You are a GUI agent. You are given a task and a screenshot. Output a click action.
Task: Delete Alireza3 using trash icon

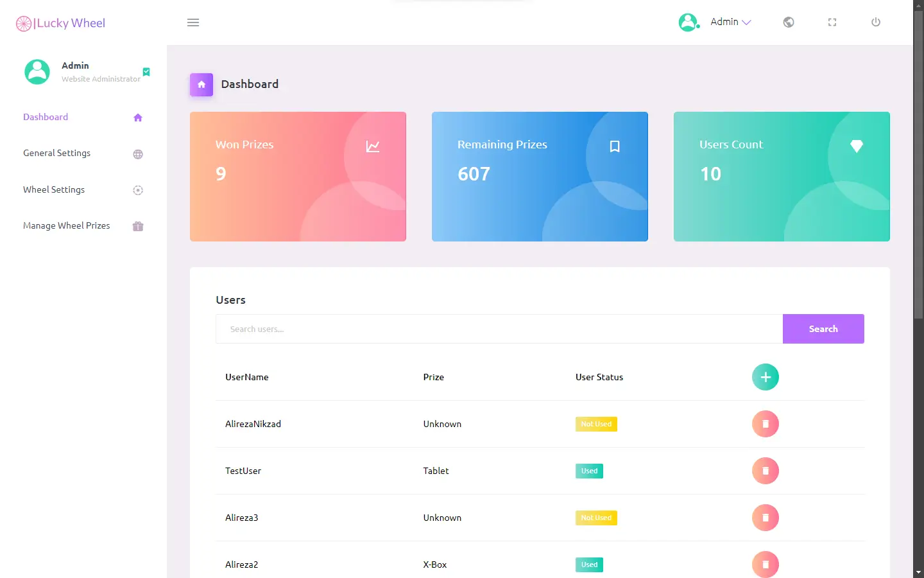(766, 518)
